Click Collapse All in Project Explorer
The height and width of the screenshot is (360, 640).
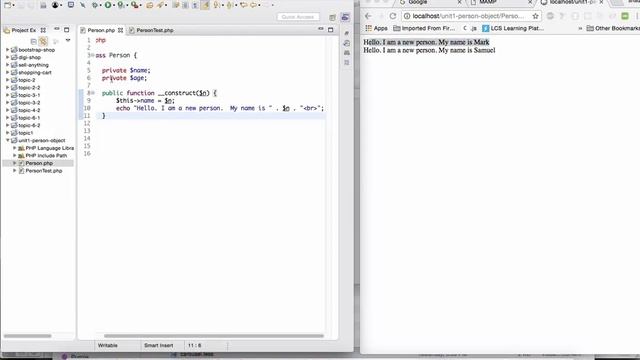(33, 41)
